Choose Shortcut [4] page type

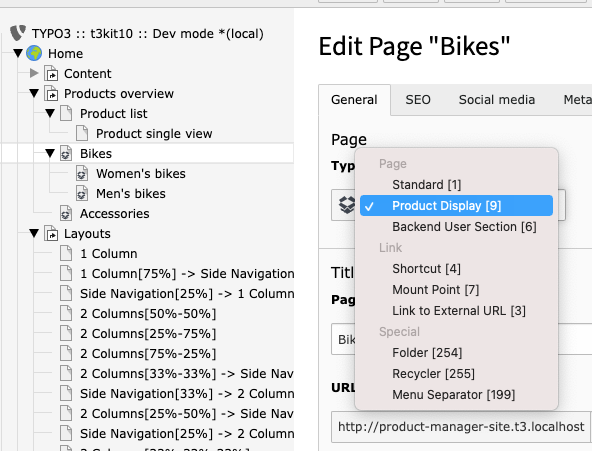click(x=456, y=269)
